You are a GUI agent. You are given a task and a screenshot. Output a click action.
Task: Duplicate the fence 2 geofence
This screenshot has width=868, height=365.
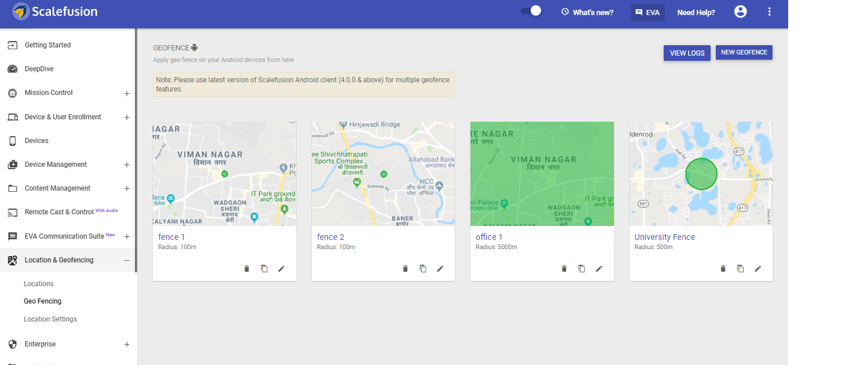(x=423, y=269)
